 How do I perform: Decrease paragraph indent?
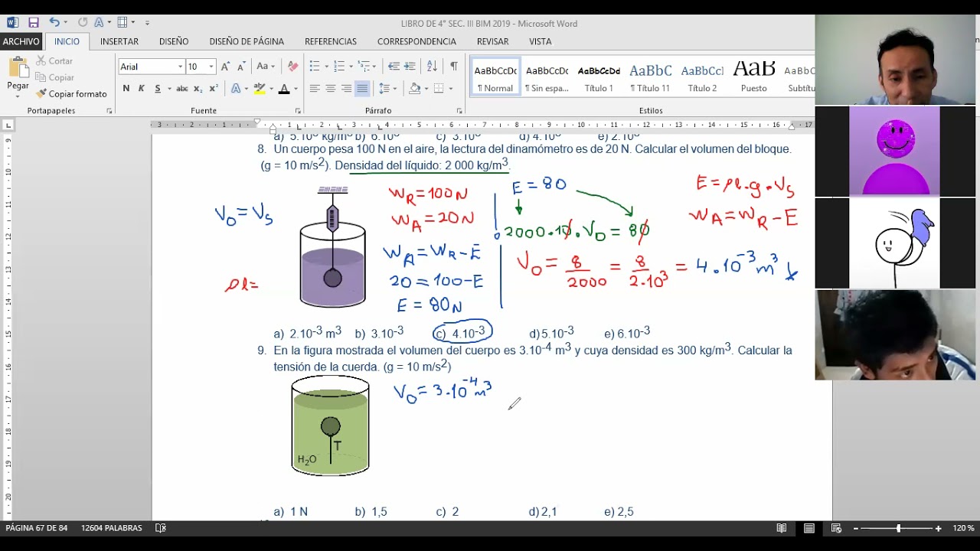tap(394, 67)
